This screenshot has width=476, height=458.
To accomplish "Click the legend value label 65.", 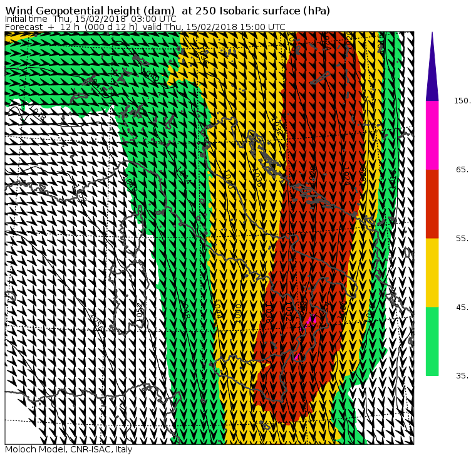I will click(x=462, y=169).
